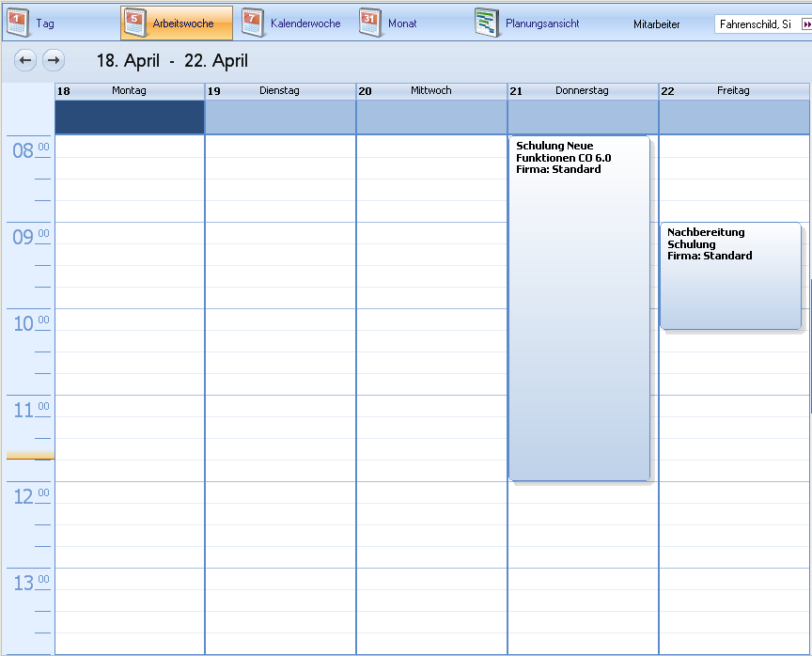Screen dimensions: 812x656
Task: Go to next week arrow
Action: pos(54,61)
